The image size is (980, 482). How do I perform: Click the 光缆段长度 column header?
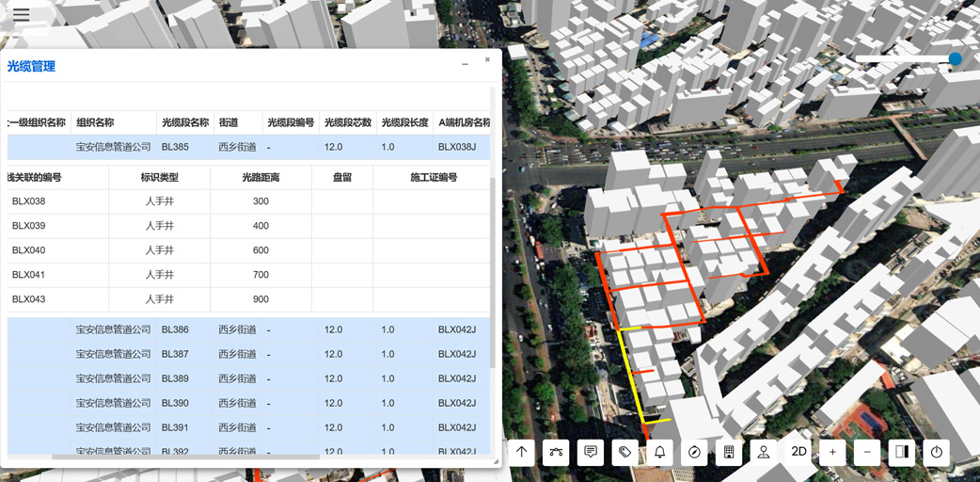point(404,122)
